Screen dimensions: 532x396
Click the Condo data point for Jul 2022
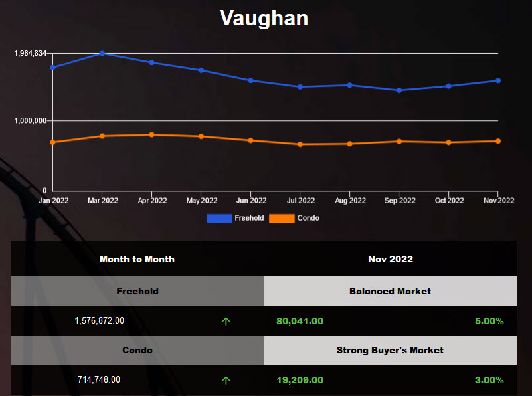[300, 144]
